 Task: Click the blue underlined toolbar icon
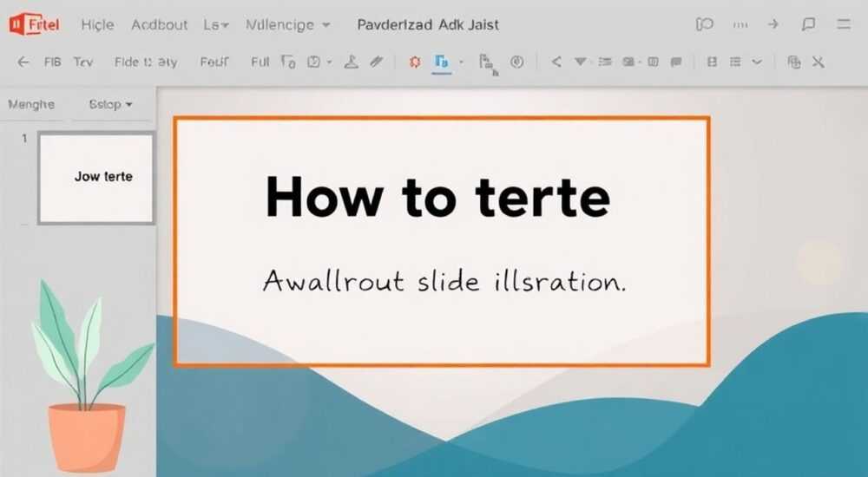(441, 62)
